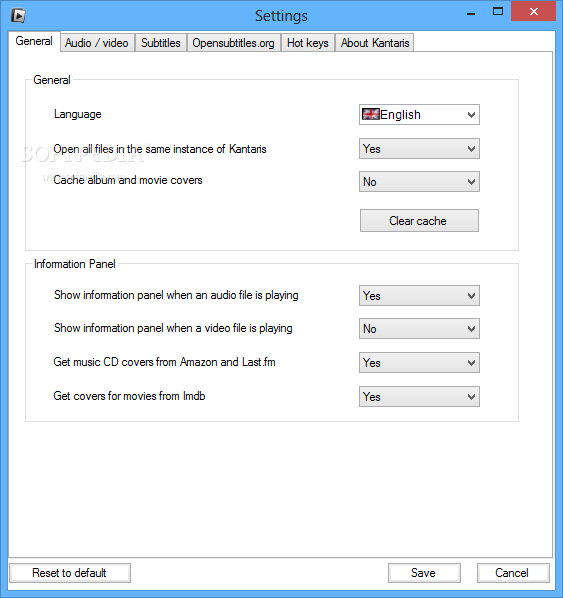The height and width of the screenshot is (598, 563).
Task: Click the 'Language' label text
Action: [x=77, y=114]
